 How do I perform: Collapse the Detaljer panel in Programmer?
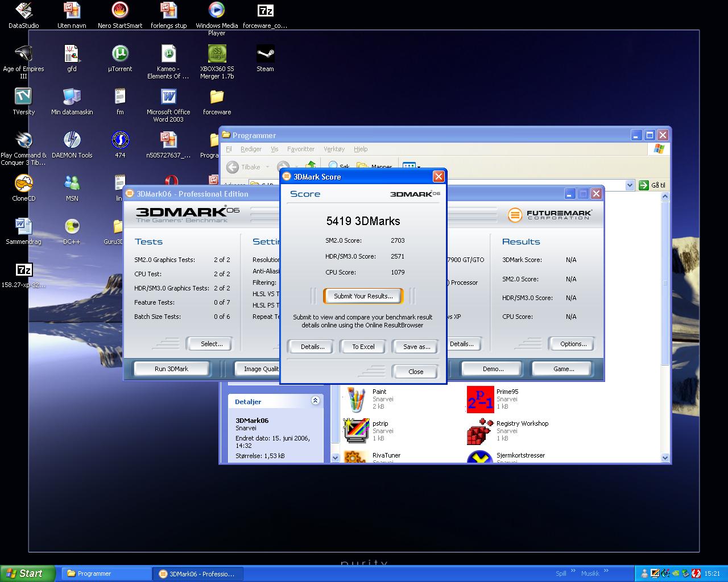(315, 401)
